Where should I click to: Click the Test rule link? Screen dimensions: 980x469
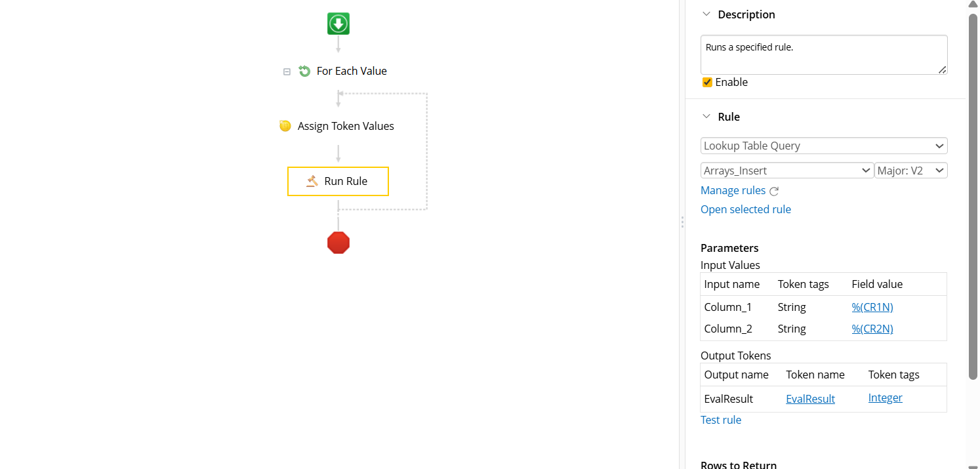(721, 420)
